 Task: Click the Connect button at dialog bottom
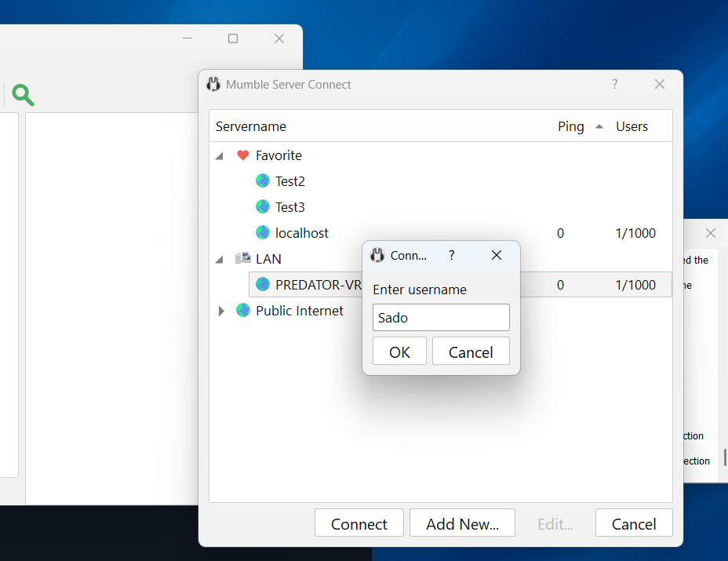pyautogui.click(x=359, y=523)
